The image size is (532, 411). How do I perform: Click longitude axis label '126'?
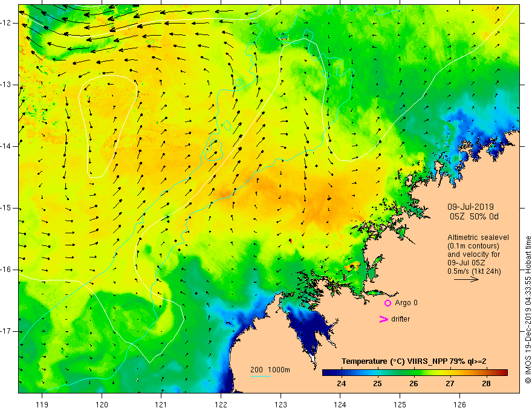(459, 404)
